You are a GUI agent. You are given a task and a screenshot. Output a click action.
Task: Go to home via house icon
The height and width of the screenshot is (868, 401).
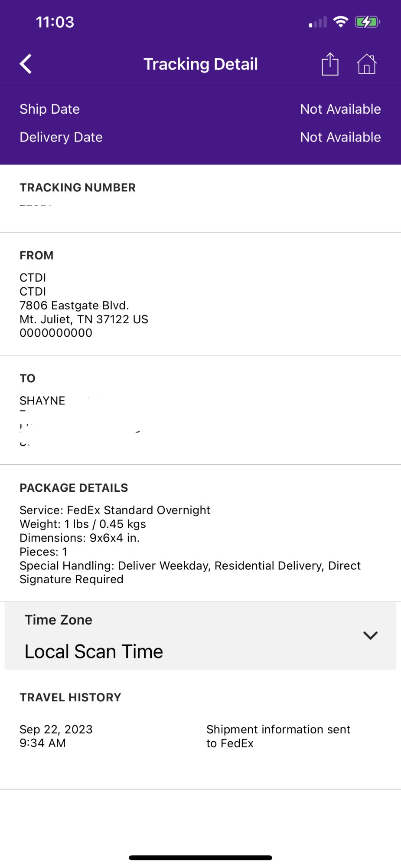[367, 64]
